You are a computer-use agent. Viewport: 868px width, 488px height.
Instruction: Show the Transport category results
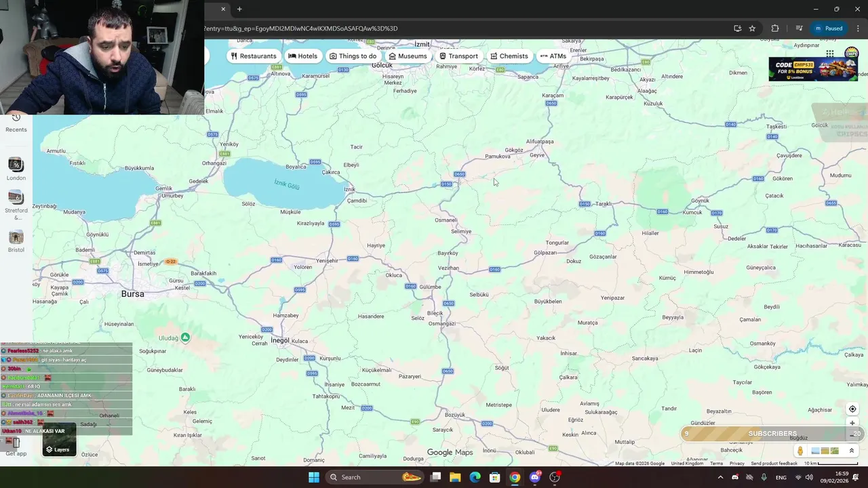458,56
